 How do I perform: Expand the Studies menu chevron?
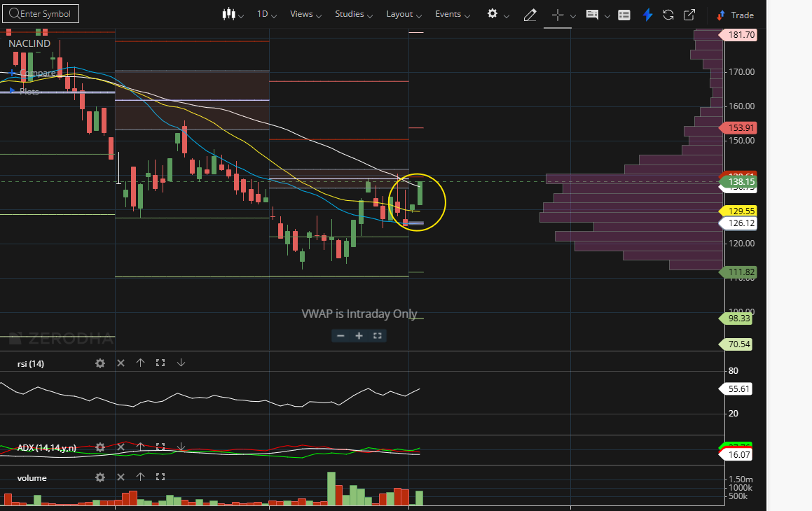370,16
